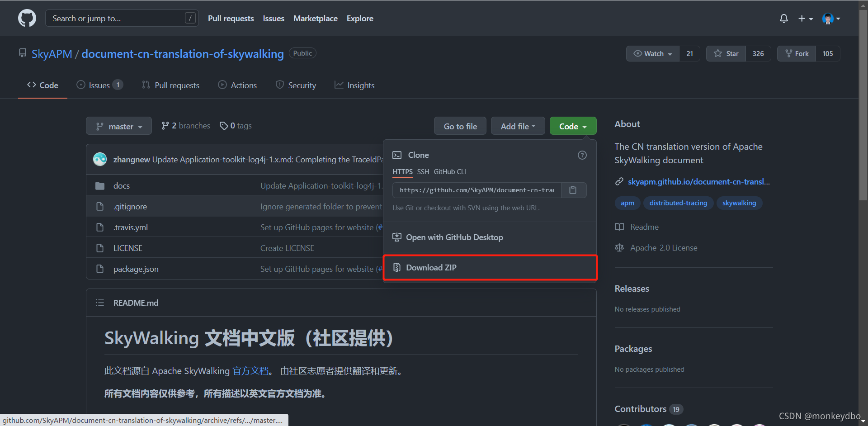Click the file icon beside .travis.yml

coord(100,227)
